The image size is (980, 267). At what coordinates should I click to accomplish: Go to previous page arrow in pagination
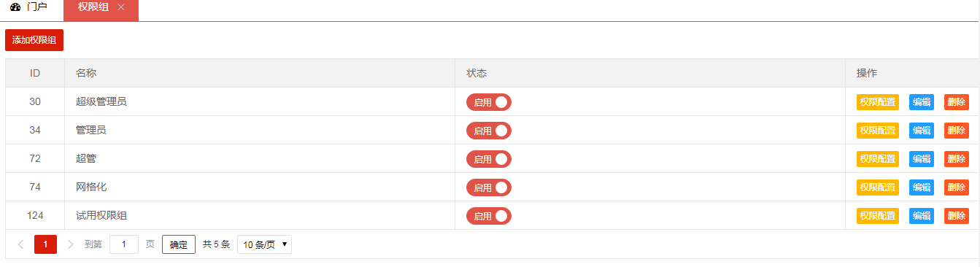20,244
